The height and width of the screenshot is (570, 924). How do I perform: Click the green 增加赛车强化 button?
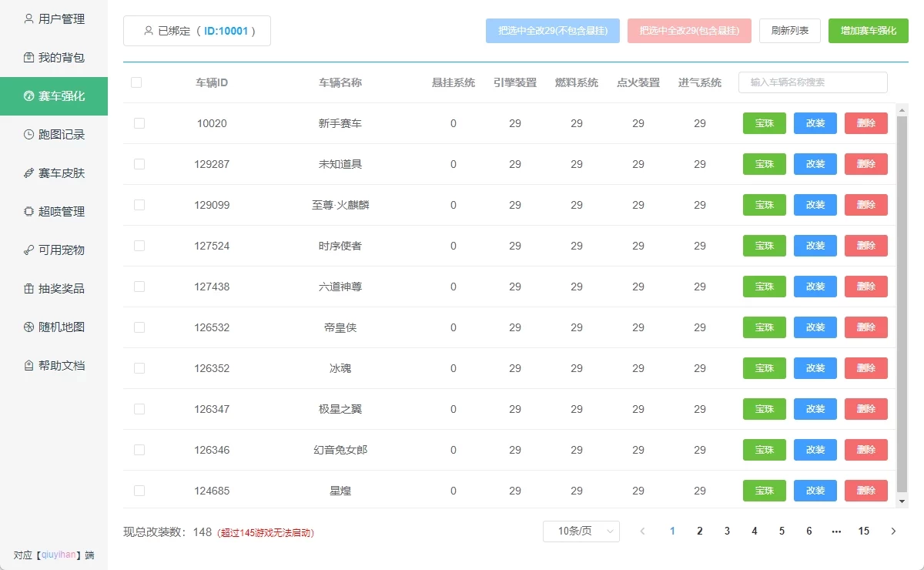868,31
